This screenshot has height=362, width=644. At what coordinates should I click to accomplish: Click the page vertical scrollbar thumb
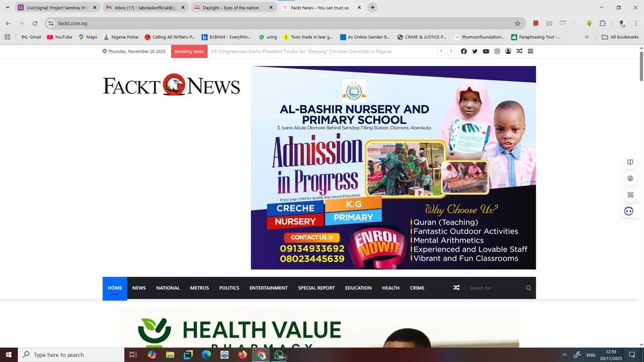coord(641,65)
